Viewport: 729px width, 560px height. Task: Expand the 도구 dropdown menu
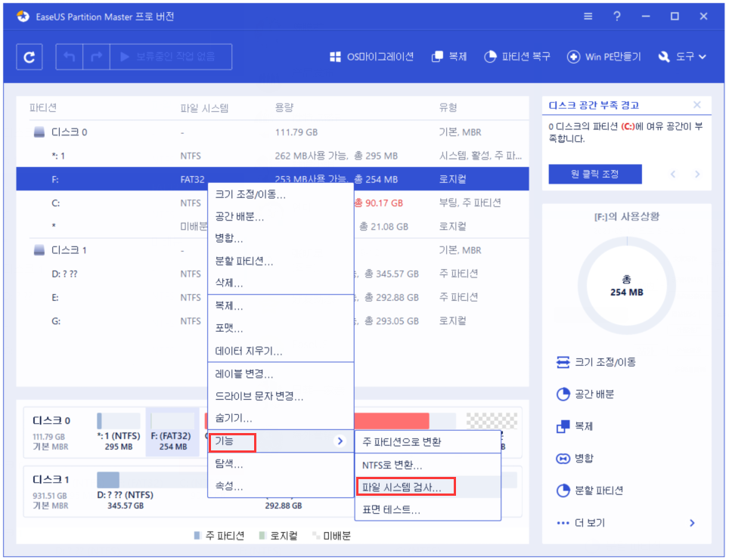click(682, 57)
